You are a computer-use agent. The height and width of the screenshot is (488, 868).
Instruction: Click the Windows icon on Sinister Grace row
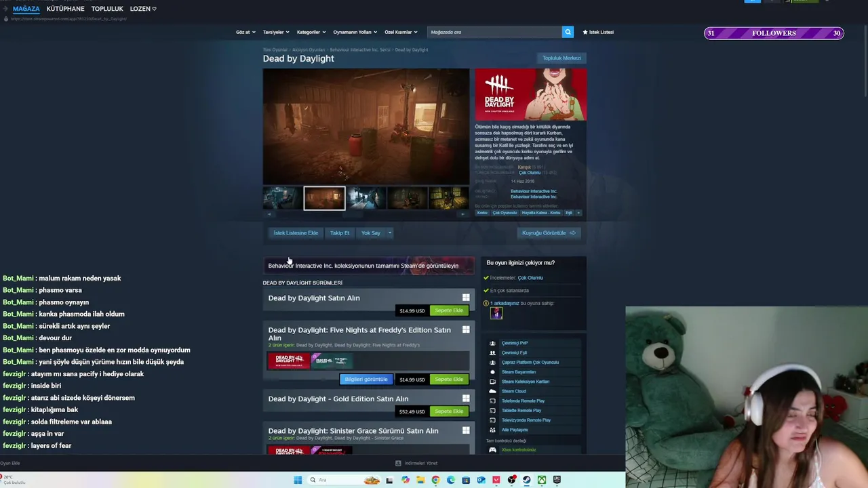(466, 430)
